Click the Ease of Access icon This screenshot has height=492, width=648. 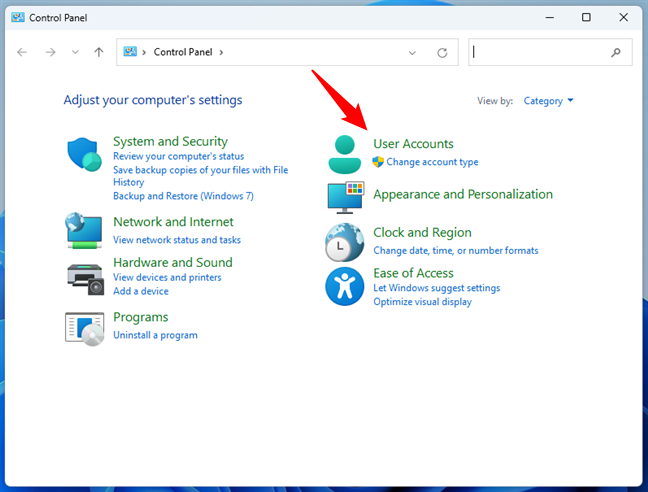point(345,286)
